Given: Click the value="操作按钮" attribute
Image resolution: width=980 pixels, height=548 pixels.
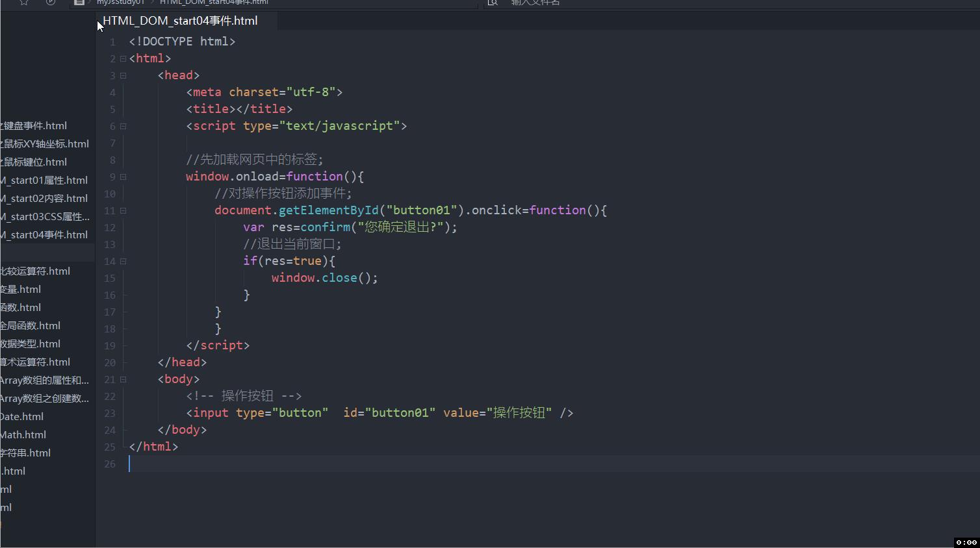Looking at the screenshot, I should coord(498,413).
